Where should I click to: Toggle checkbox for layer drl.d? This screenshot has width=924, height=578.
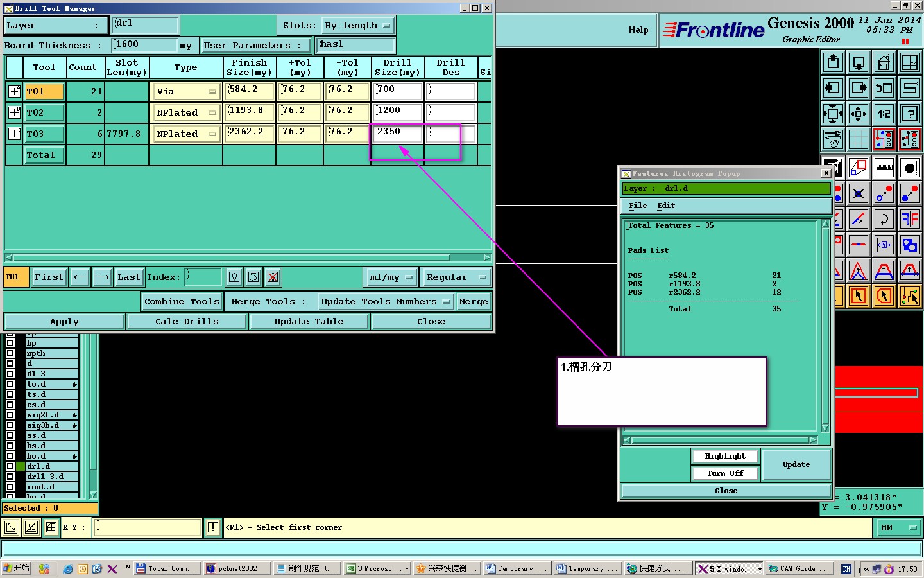(10, 466)
